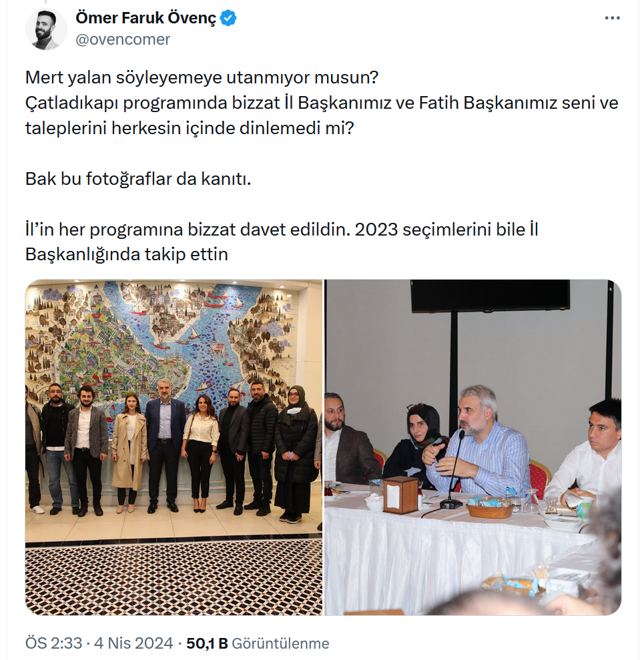Click the Görüntülenme label
Viewport: 644px width, 660px height.
click(x=281, y=643)
